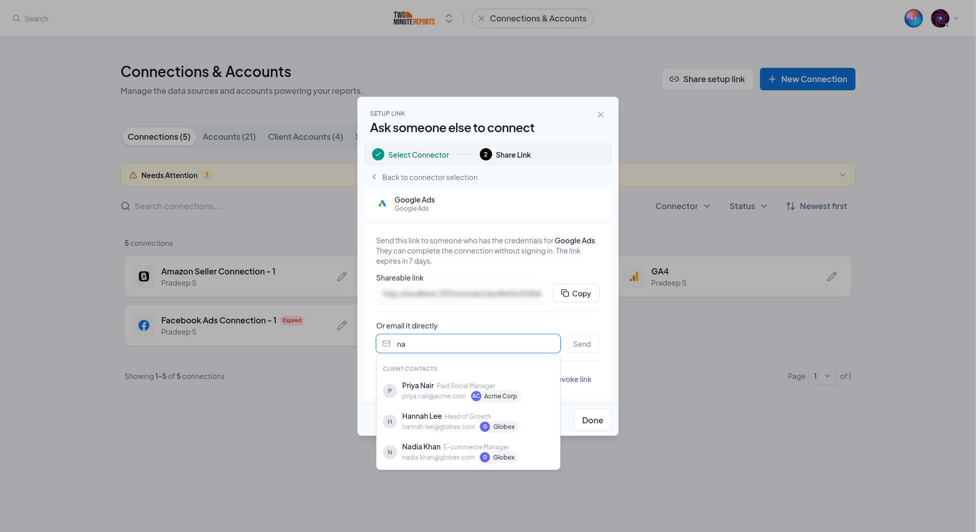The width and height of the screenshot is (980, 532).
Task: Toggle the Newest first sort order
Action: [x=817, y=206]
